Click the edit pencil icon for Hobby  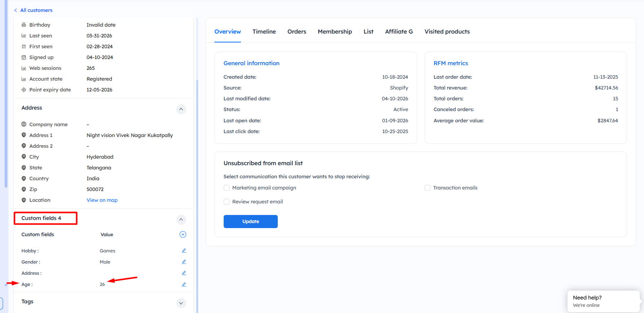[184, 251]
